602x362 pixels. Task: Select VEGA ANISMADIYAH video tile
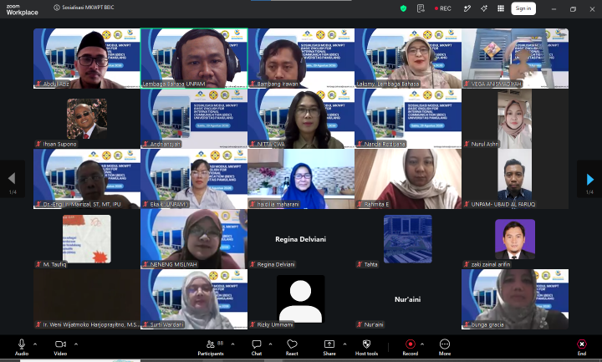click(x=515, y=58)
